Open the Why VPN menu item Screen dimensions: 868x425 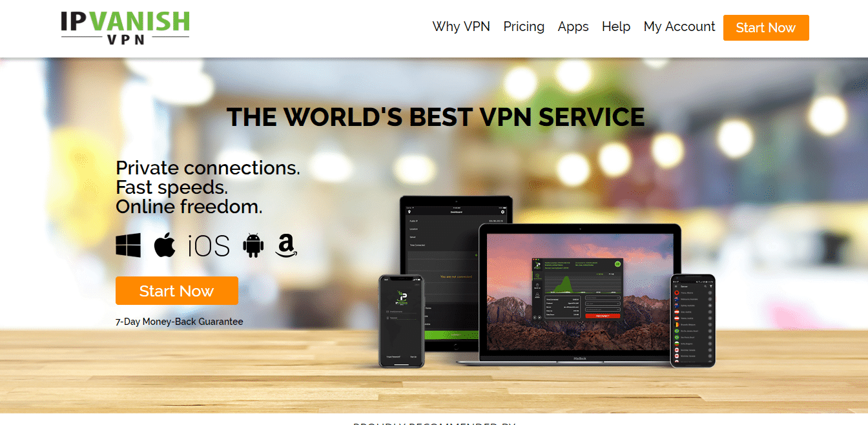pyautogui.click(x=461, y=26)
